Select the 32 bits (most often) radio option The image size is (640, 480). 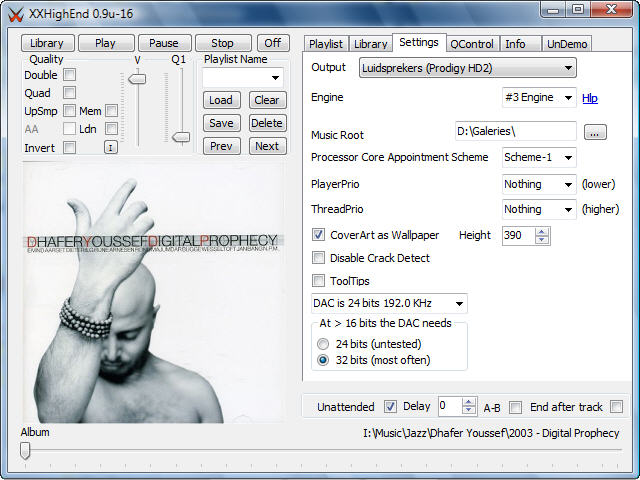click(x=323, y=360)
